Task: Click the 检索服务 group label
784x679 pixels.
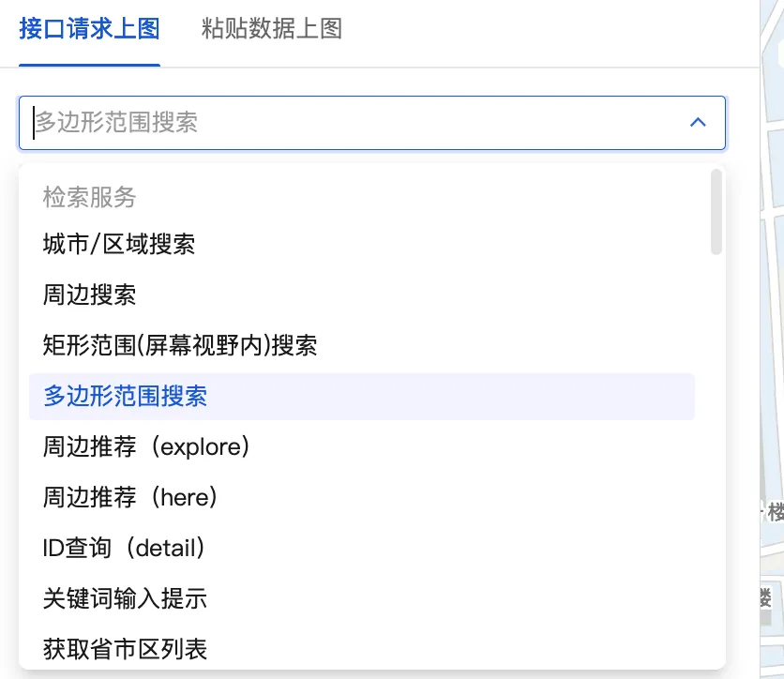Action: point(89,197)
